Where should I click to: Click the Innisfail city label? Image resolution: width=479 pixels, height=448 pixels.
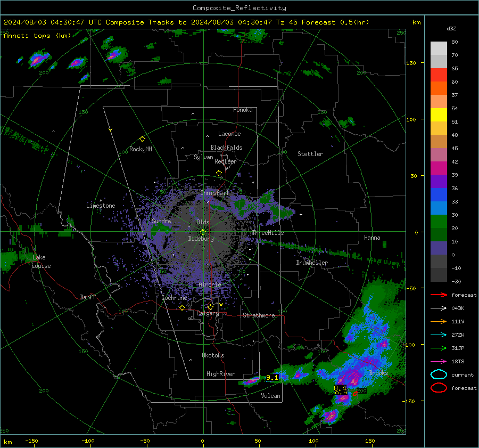tap(215, 193)
